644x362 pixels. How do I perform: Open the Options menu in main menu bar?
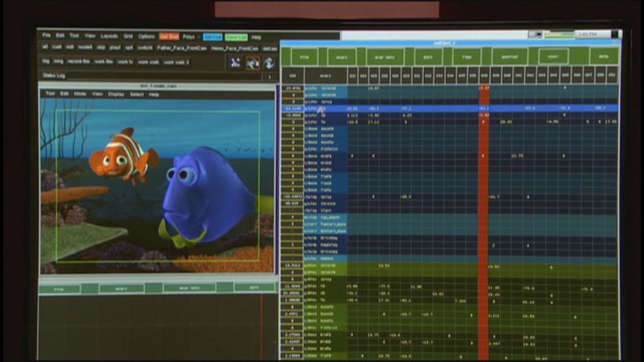tap(146, 37)
